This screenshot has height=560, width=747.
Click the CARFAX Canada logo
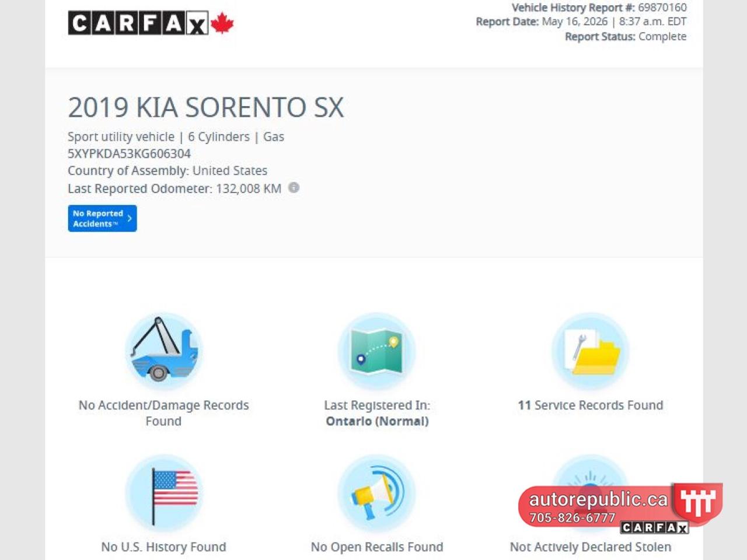point(151,23)
